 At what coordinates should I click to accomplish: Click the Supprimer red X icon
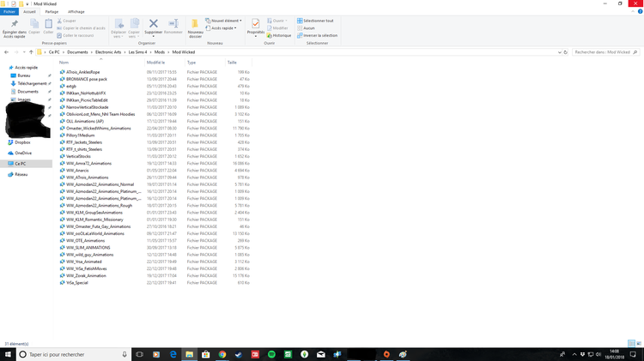153,23
